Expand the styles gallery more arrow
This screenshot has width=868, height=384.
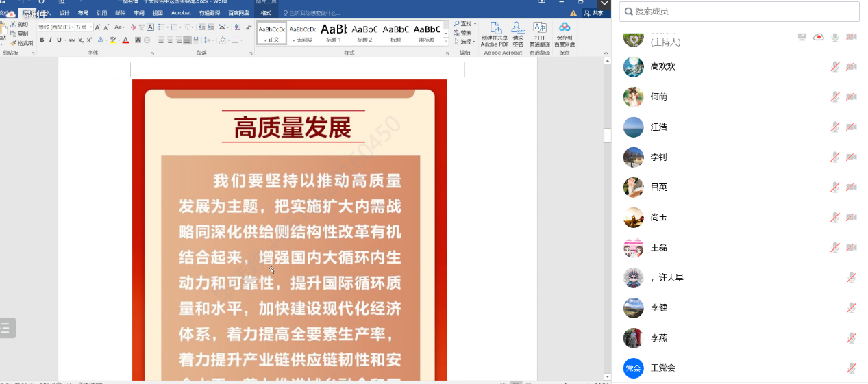pyautogui.click(x=446, y=42)
